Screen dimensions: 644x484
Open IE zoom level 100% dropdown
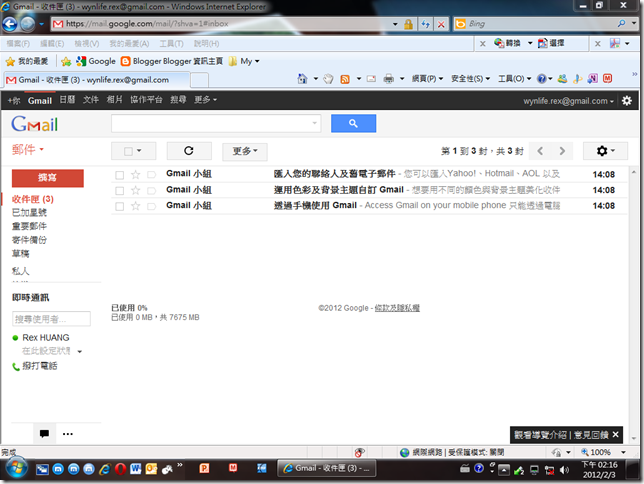point(623,452)
